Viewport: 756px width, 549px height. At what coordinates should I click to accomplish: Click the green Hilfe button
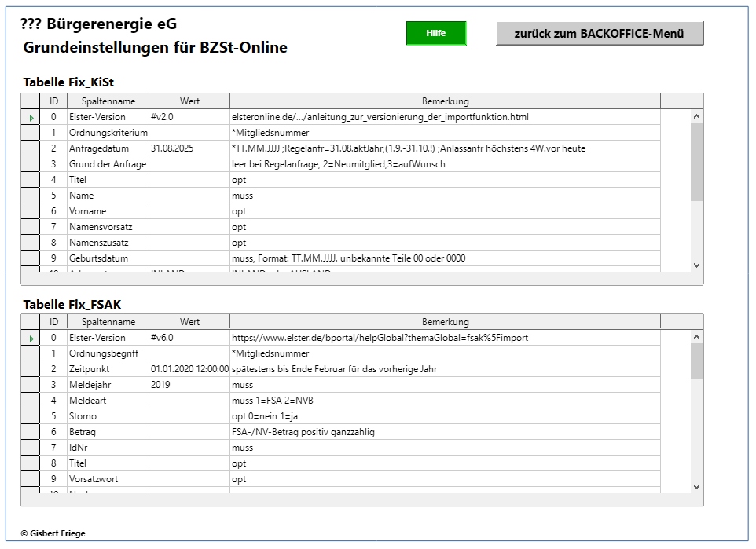(x=435, y=33)
